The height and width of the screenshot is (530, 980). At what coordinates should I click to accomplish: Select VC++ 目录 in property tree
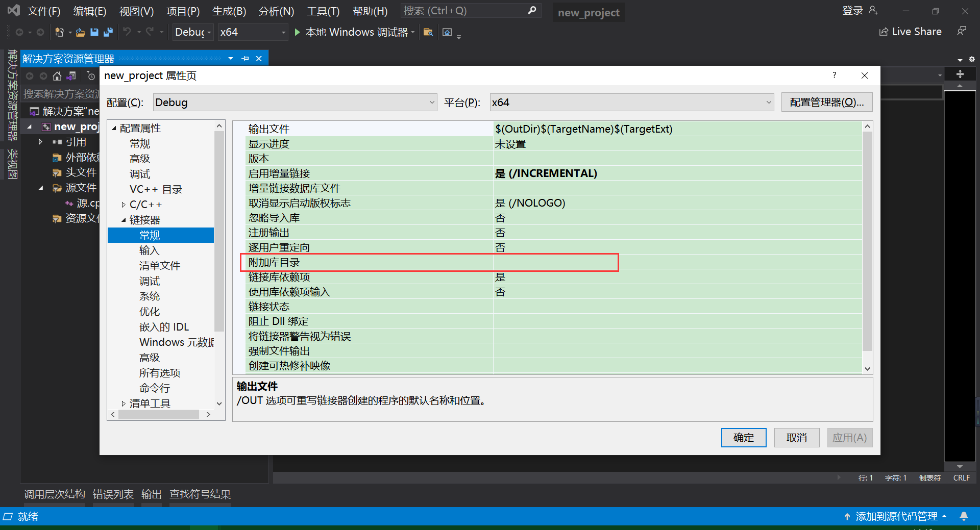point(156,189)
